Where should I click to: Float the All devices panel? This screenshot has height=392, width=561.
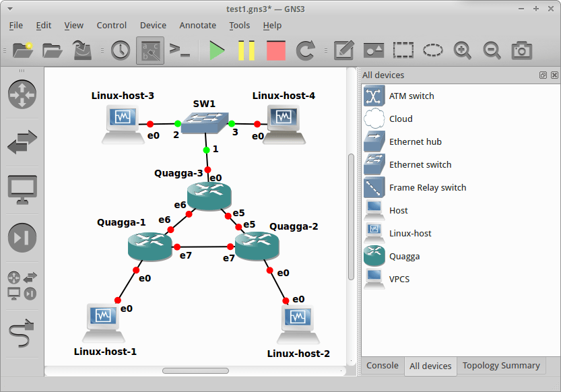543,75
